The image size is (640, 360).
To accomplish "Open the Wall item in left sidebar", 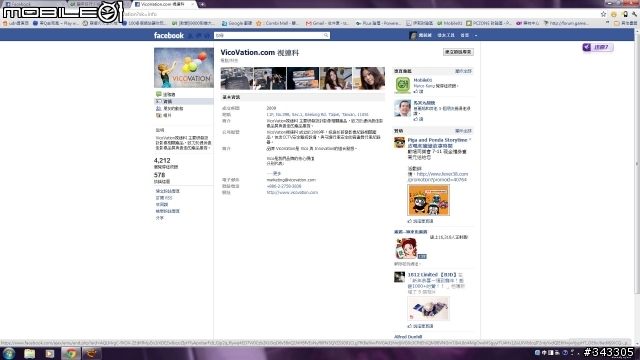I will coord(169,94).
